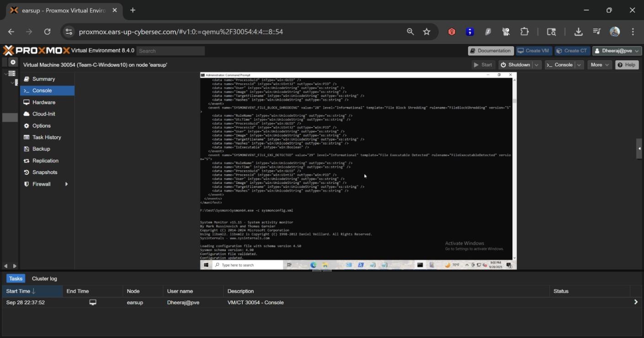Image resolution: width=644 pixels, height=338 pixels.
Task: Open the Help button
Action: pyautogui.click(x=627, y=64)
